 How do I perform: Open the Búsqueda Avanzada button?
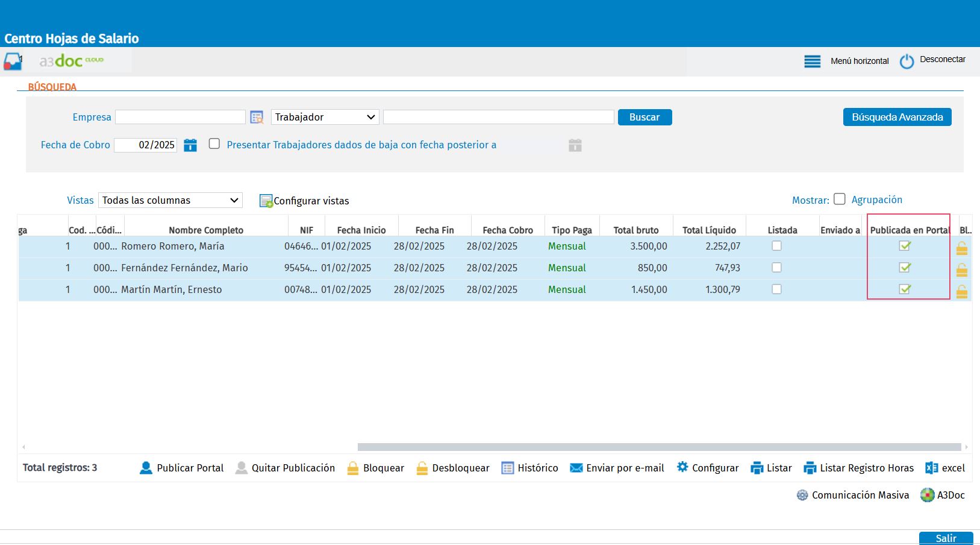pos(897,117)
